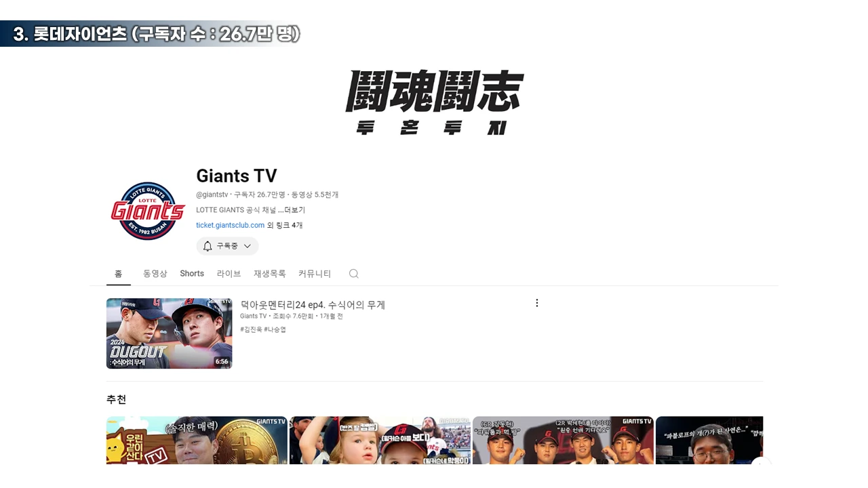Expand the 구독중 subscription dropdown
Viewport: 868px width, 488px height.
click(247, 246)
